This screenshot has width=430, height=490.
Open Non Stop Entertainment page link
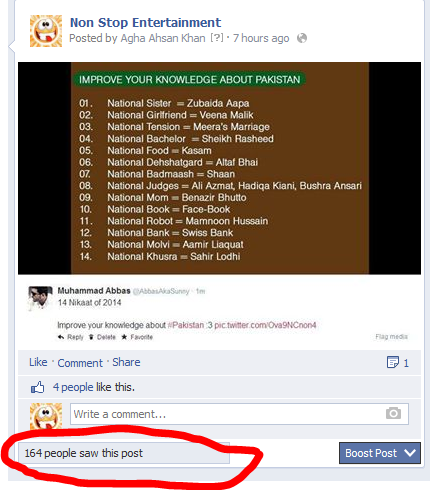pos(145,23)
